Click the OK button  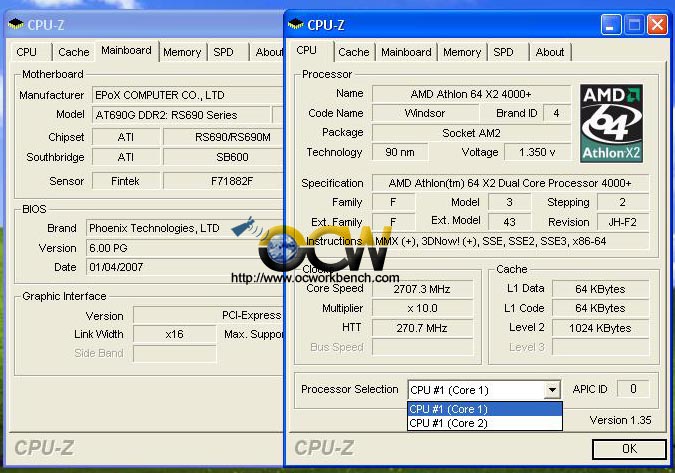pos(629,449)
